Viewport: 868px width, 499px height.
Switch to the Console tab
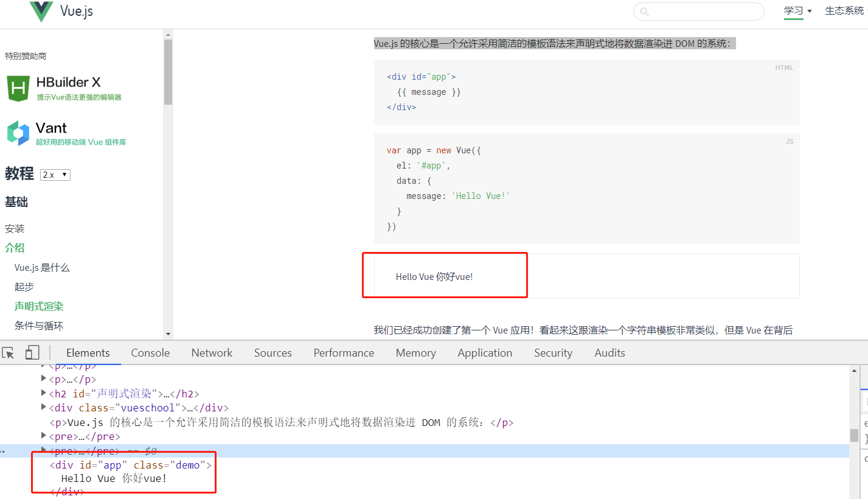(x=150, y=353)
